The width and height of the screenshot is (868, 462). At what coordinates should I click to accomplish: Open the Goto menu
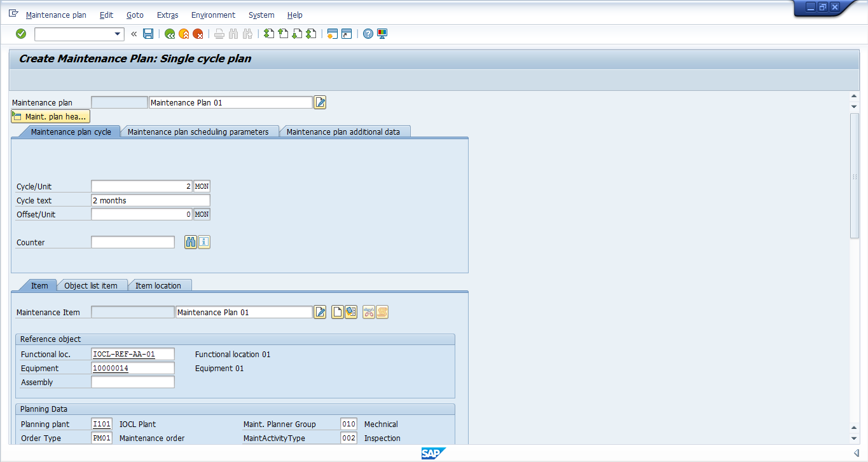point(135,15)
